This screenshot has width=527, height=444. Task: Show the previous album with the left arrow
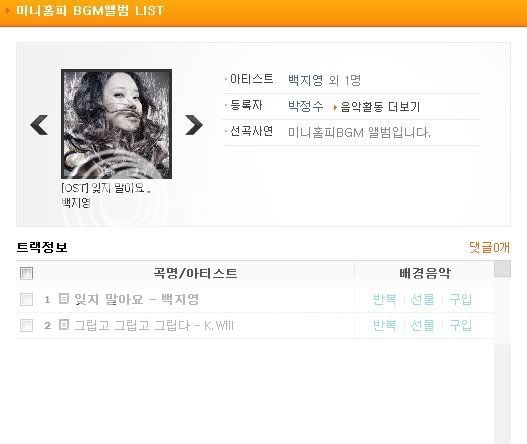(x=39, y=125)
